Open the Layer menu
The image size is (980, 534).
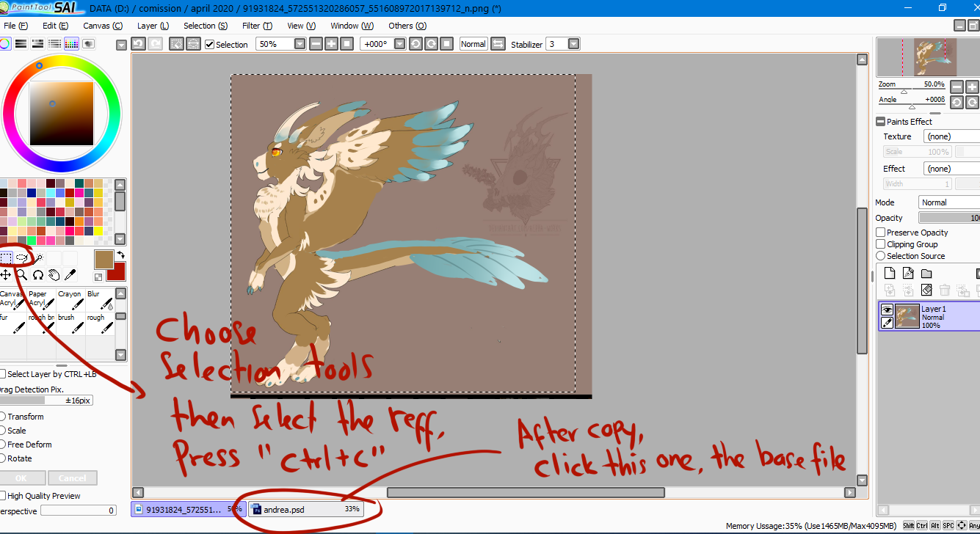153,26
